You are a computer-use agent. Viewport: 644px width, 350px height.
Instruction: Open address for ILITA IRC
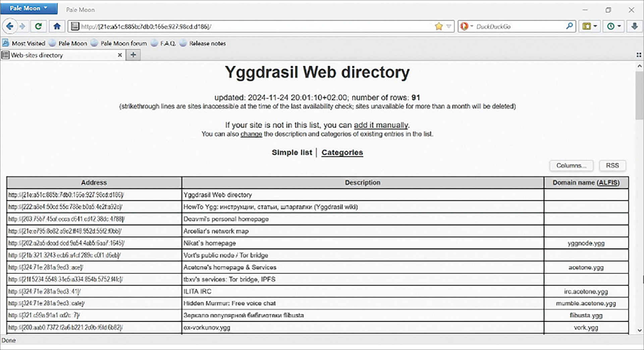tap(45, 291)
